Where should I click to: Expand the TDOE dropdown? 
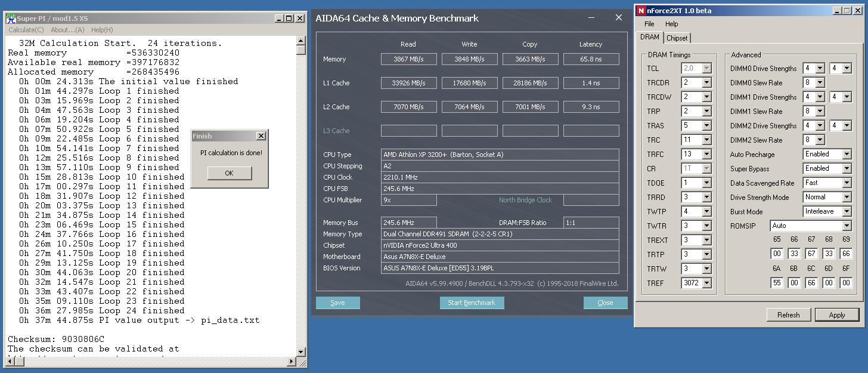(706, 183)
